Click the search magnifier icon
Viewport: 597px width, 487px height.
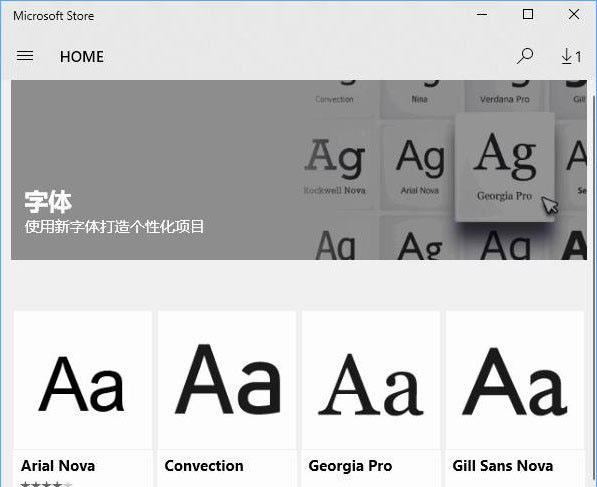click(525, 56)
